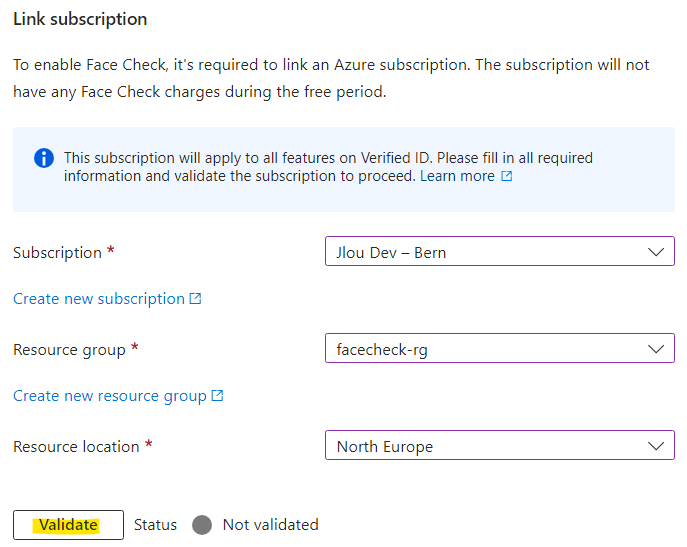
Task: Expand the Subscription dropdown chevron
Action: [x=656, y=252]
